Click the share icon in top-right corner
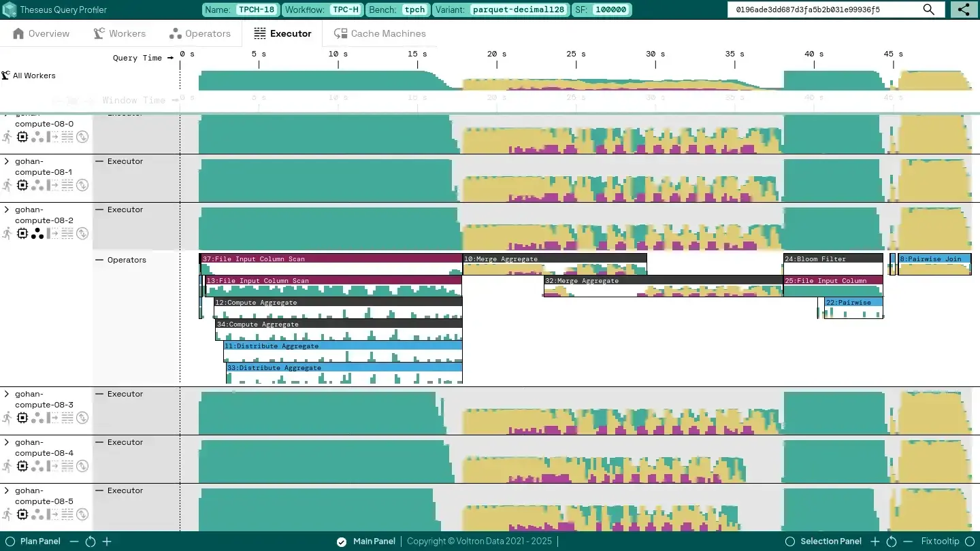 pyautogui.click(x=963, y=10)
